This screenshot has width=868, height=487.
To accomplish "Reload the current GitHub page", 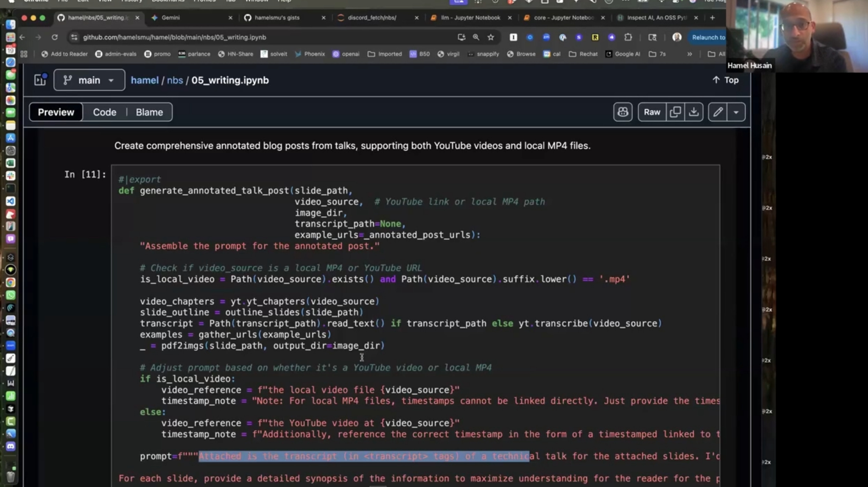I will (55, 37).
